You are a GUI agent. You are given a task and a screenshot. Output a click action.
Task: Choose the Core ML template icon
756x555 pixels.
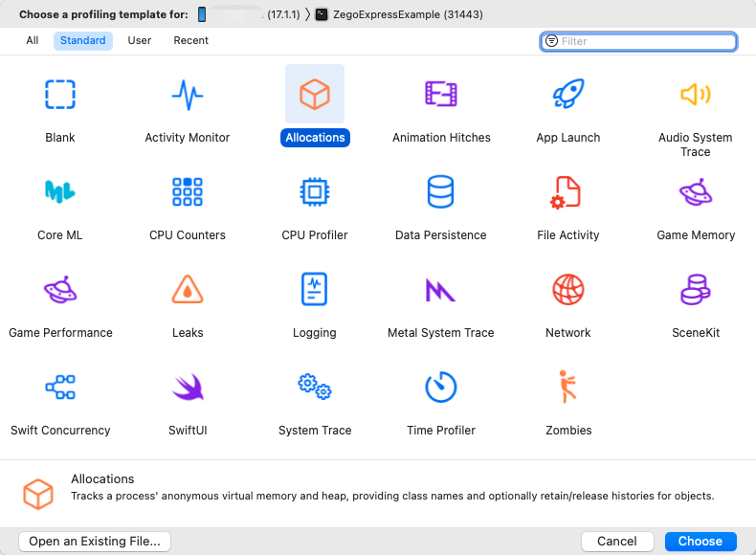pos(60,192)
